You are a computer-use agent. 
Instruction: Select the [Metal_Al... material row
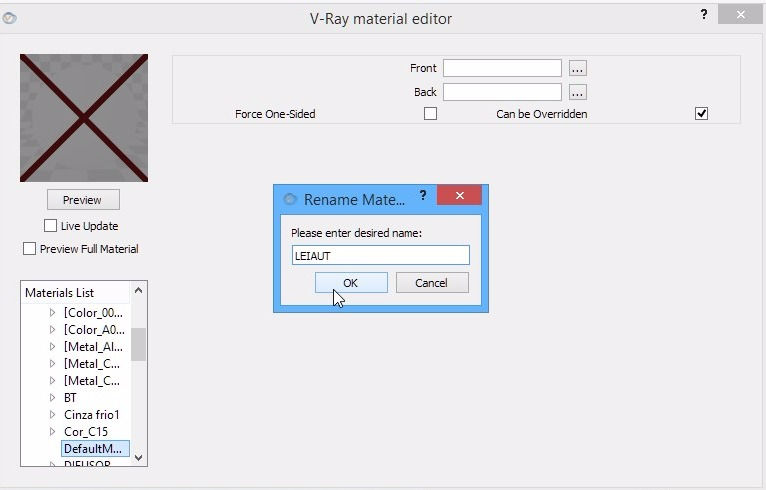click(x=93, y=347)
